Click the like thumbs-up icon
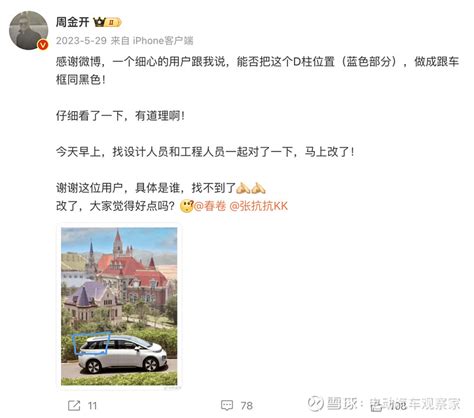The height and width of the screenshot is (418, 474). point(376,405)
